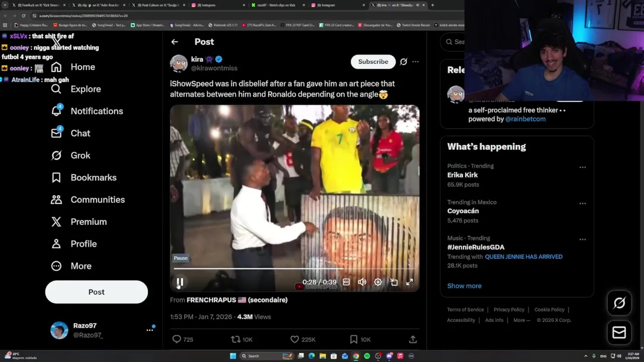Expand the system tray hidden icons
644x362 pixels.
click(586, 356)
